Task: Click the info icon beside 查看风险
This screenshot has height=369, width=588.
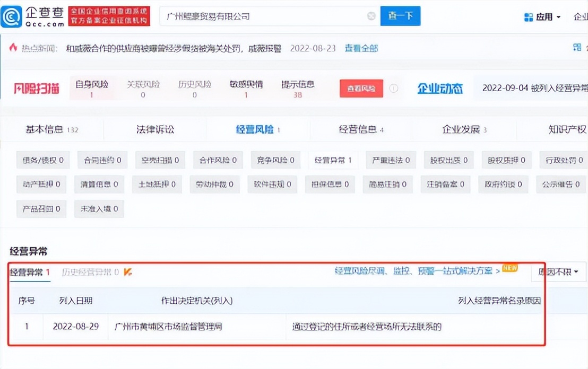Action: (x=393, y=89)
